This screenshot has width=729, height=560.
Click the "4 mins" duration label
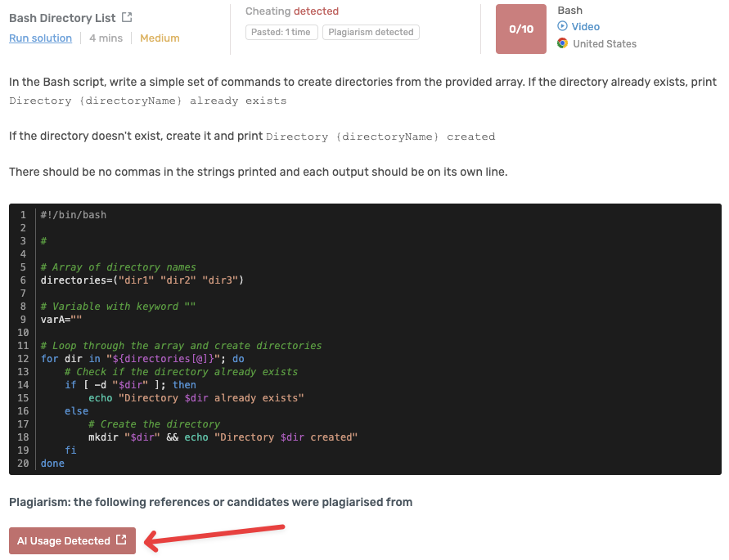click(106, 38)
